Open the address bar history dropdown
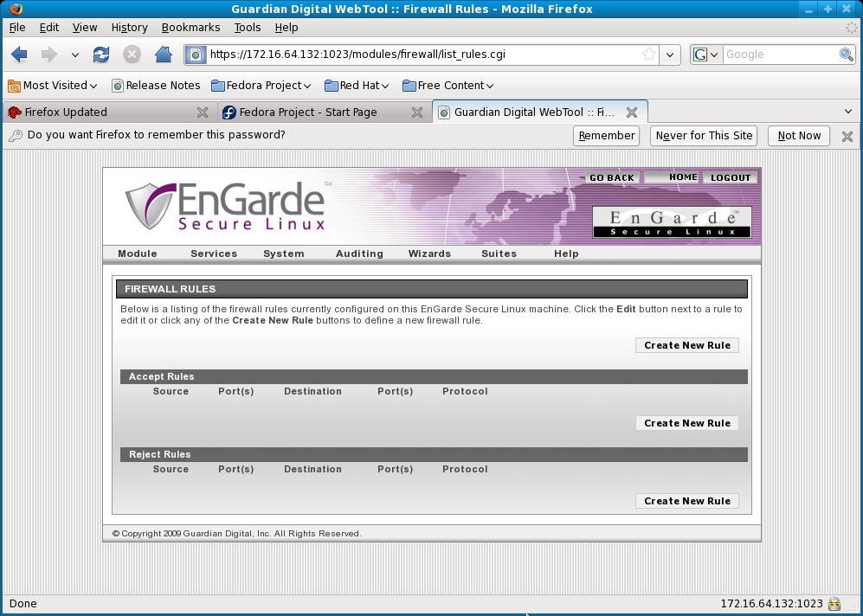The width and height of the screenshot is (863, 616). coord(670,55)
